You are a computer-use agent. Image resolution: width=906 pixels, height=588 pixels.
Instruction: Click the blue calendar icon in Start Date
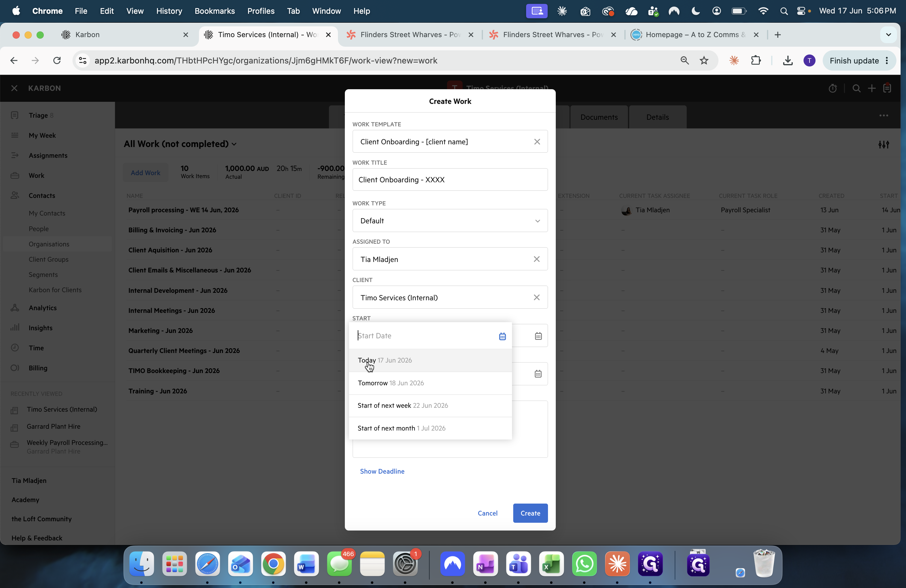pos(502,336)
